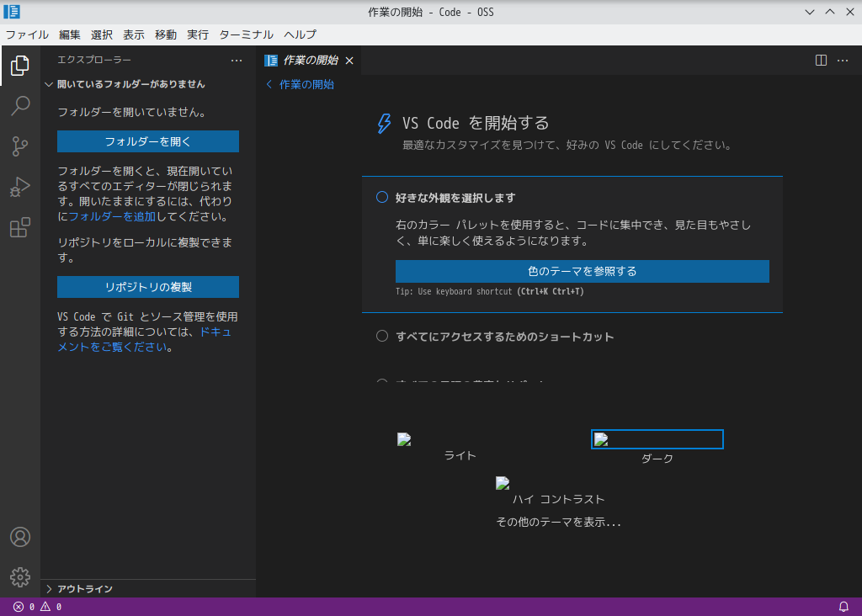
Task: Click the リポジトリの複製 button
Action: tap(148, 287)
